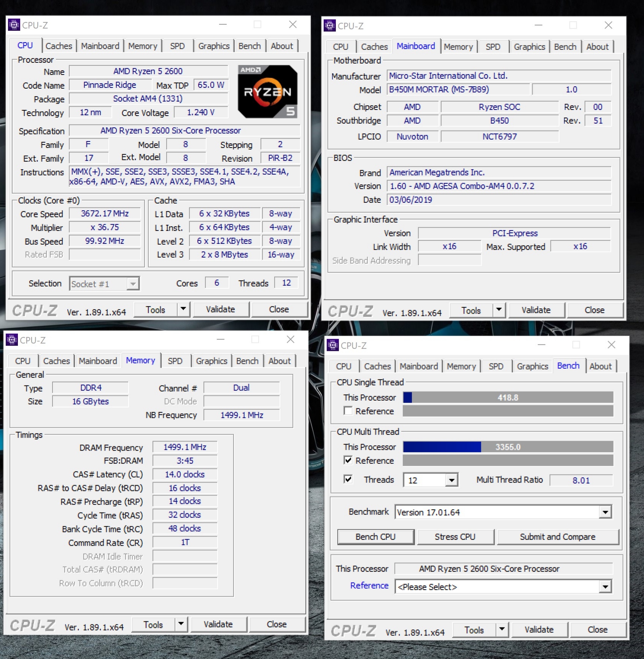The width and height of the screenshot is (644, 659).
Task: Click the Manufacturer value Micro-Star International
Action: (x=499, y=76)
